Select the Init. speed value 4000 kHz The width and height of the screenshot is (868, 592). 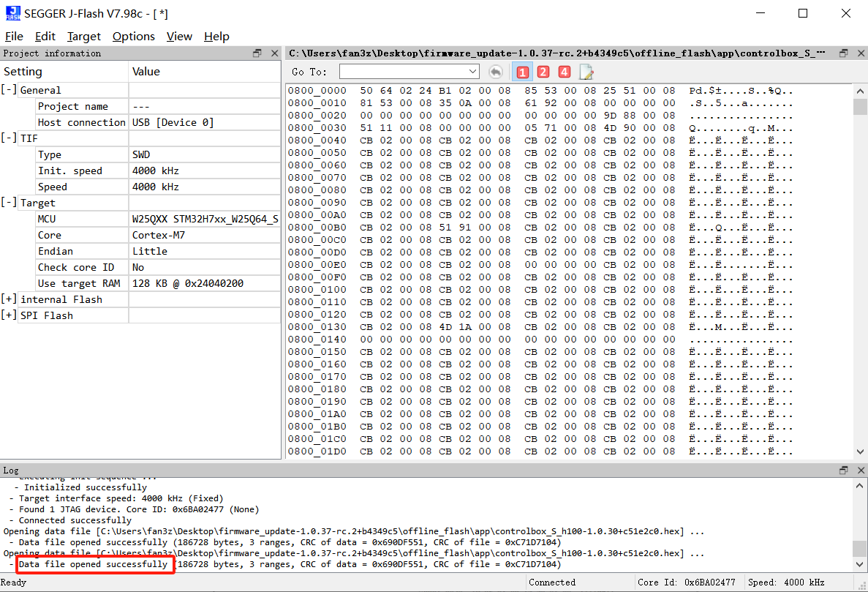coord(156,171)
